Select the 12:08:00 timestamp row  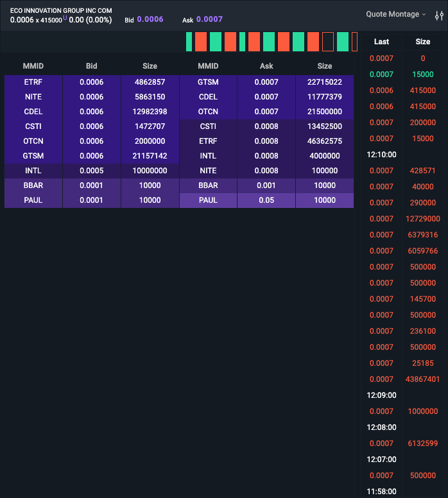(381, 427)
